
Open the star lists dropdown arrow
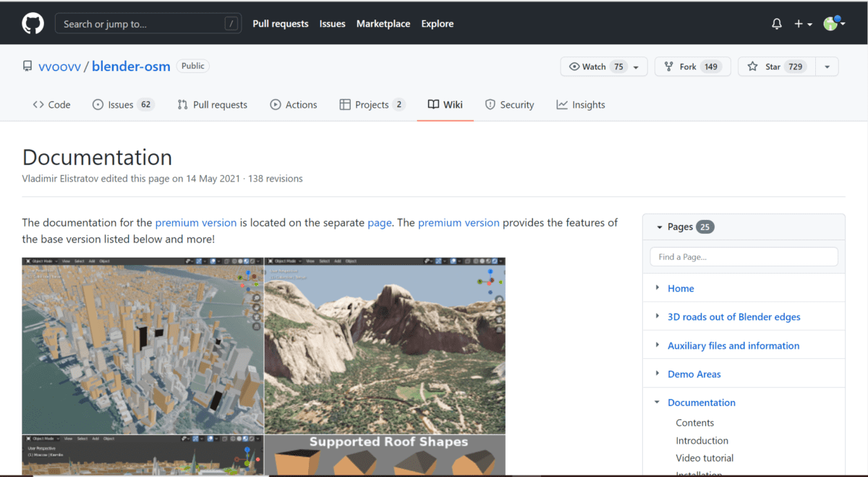coord(827,67)
